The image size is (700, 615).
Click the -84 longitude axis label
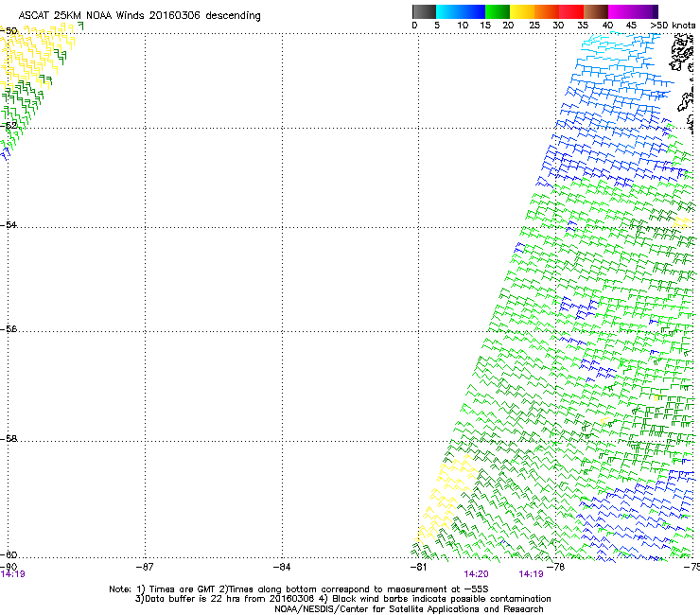(282, 567)
